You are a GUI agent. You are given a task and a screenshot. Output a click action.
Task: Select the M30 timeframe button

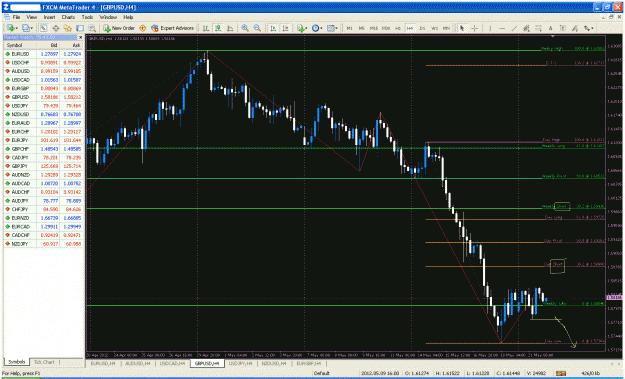[386, 28]
